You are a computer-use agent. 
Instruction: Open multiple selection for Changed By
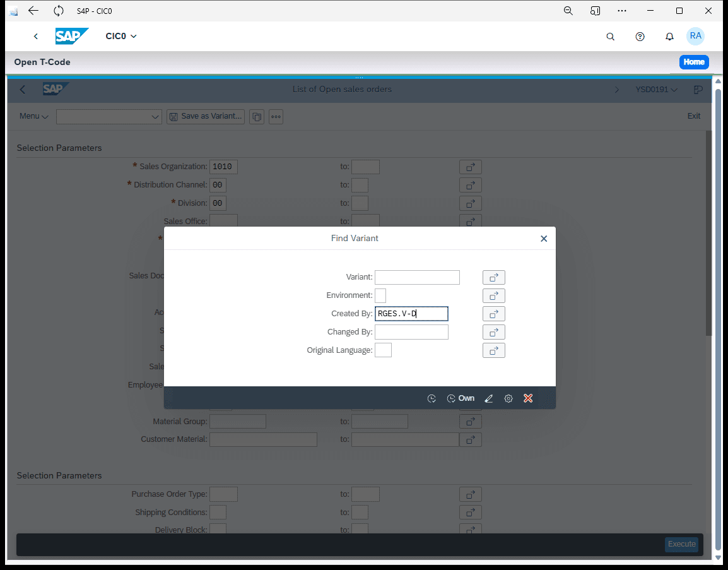coord(493,332)
